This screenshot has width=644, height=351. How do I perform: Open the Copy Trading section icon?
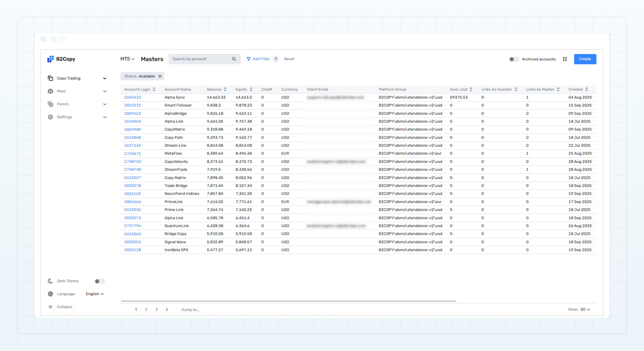[x=51, y=78]
